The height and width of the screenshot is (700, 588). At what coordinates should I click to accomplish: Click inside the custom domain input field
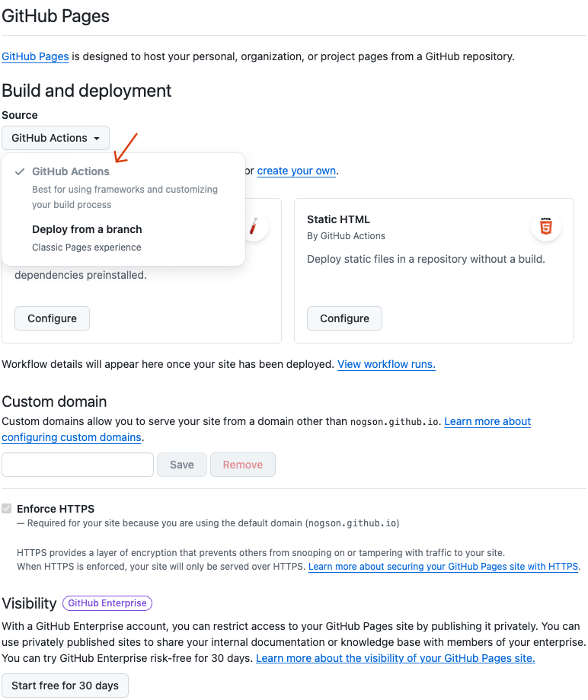[76, 464]
